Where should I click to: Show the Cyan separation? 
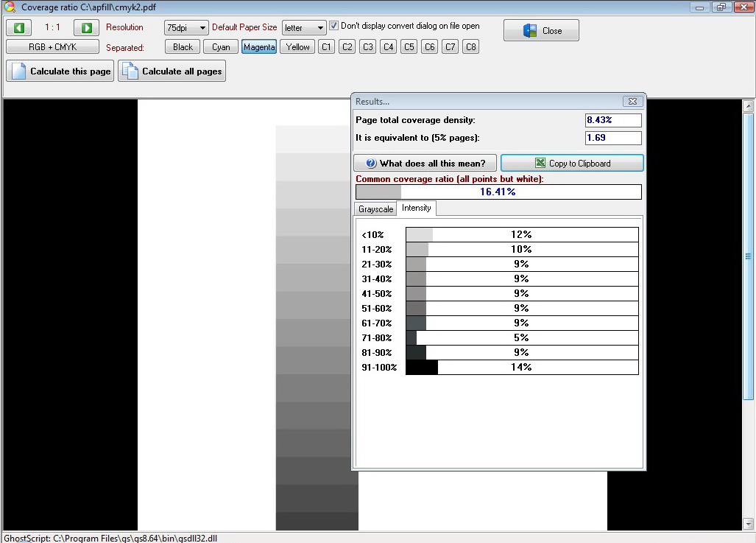point(221,47)
